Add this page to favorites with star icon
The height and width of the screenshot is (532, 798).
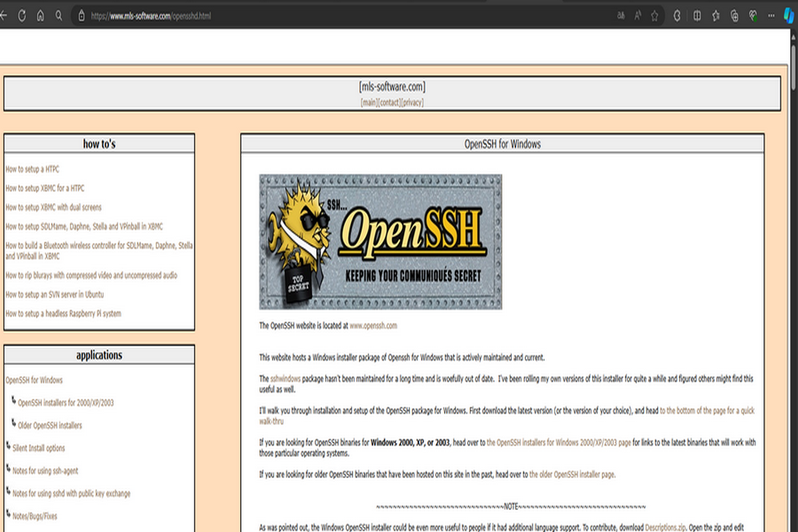[x=654, y=15]
